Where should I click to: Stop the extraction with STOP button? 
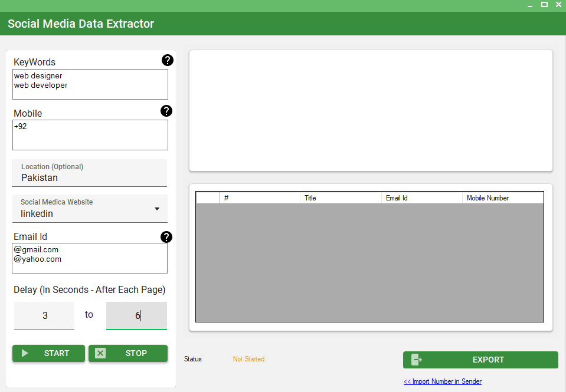point(128,353)
